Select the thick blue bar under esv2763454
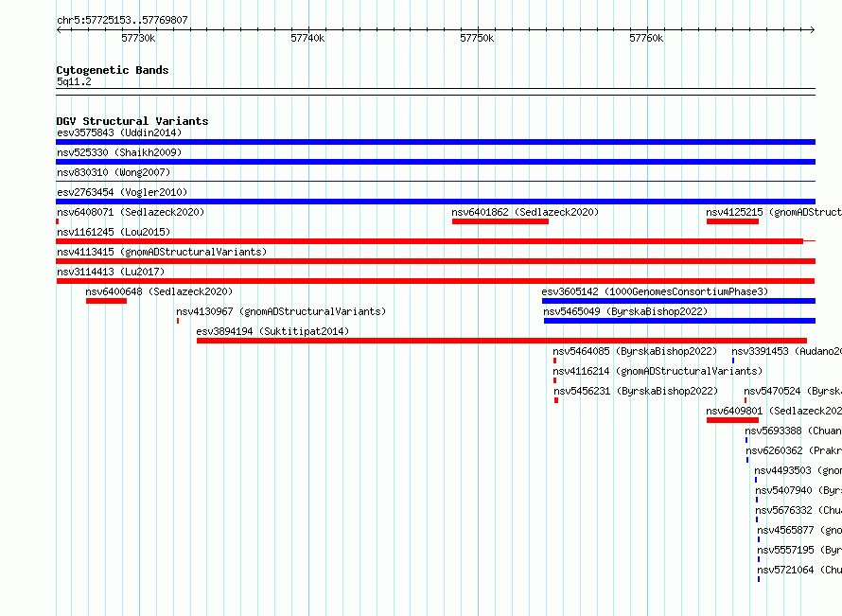 (x=435, y=202)
